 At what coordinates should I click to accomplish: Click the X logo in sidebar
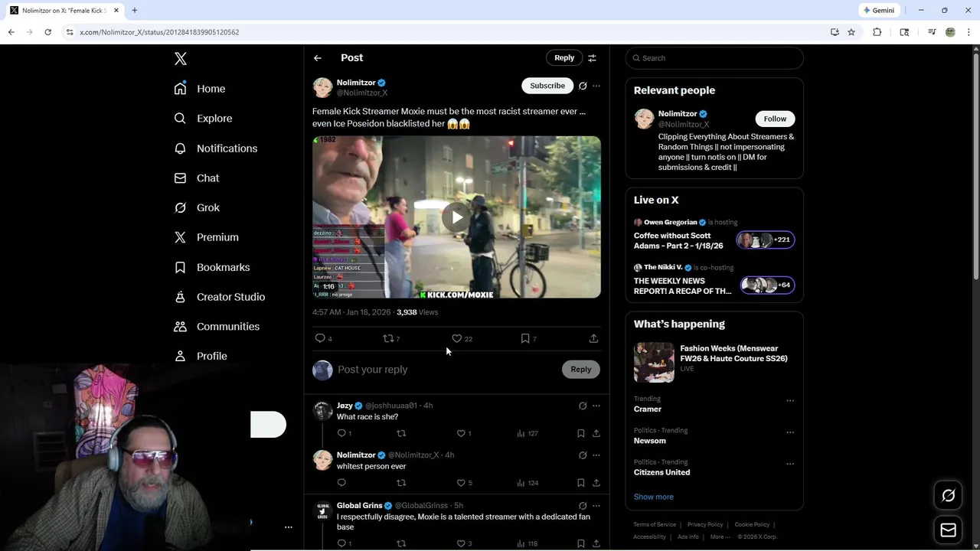(x=180, y=59)
